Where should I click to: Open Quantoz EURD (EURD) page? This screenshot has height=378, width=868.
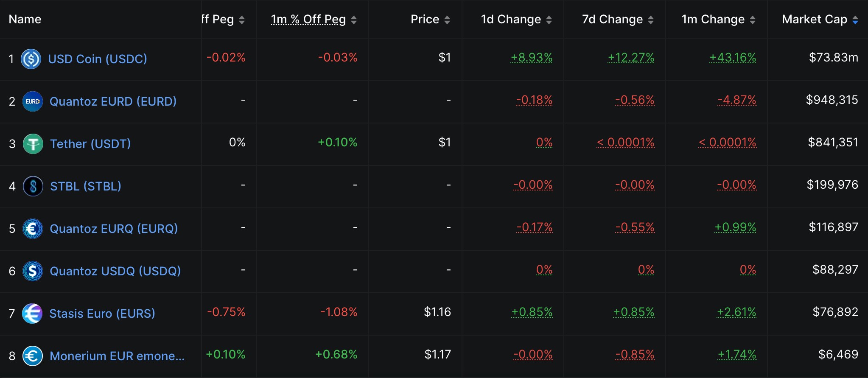tap(113, 101)
